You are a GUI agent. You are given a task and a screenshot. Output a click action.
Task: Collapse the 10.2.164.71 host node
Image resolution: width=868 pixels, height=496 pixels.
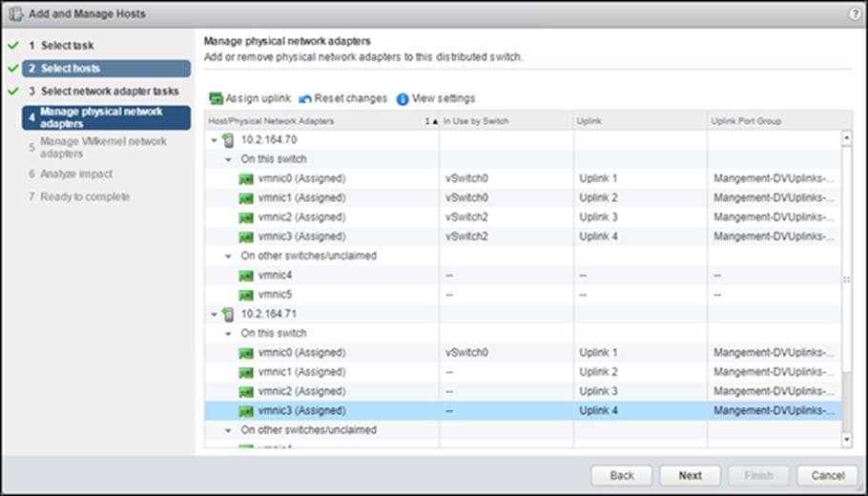coord(215,315)
